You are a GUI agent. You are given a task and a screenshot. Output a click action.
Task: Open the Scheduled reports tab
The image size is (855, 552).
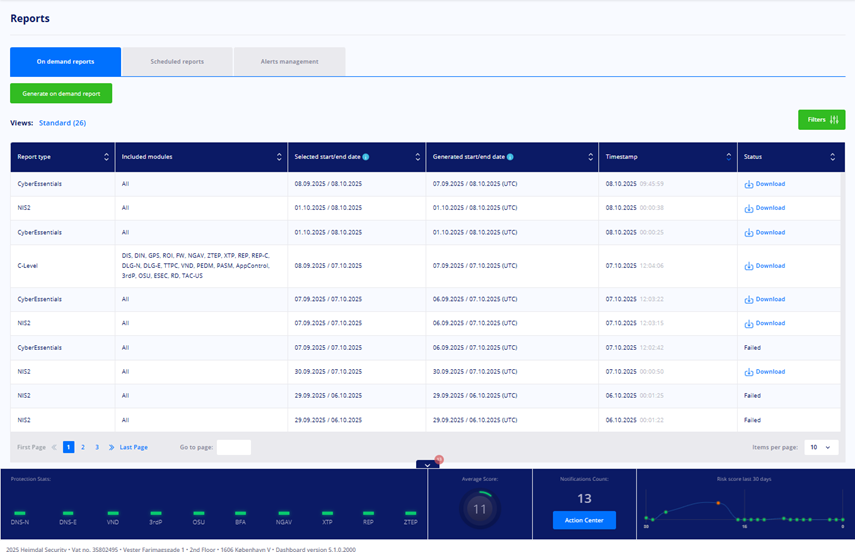coord(177,62)
